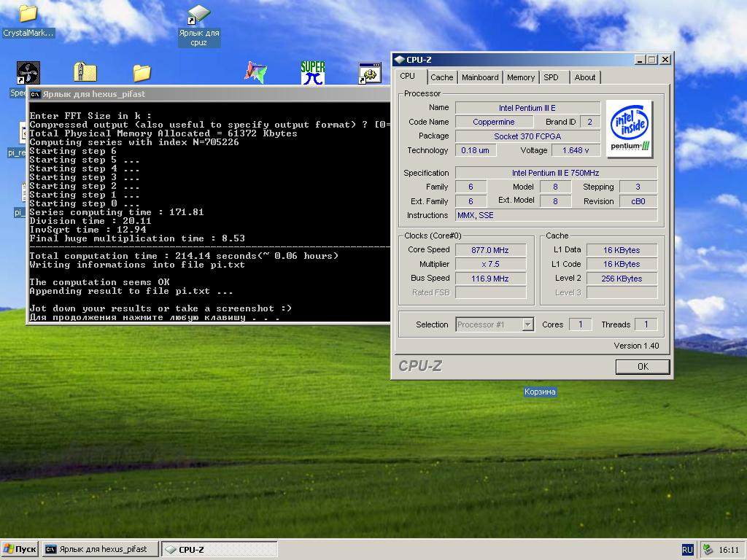Click the Revision value cB0

tap(638, 201)
